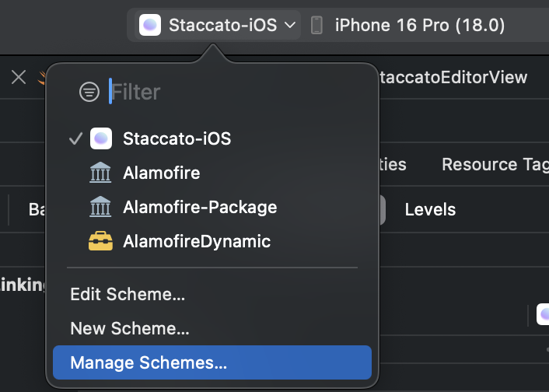Click the Staccato-iOS icon in the scheme list

coord(101,138)
